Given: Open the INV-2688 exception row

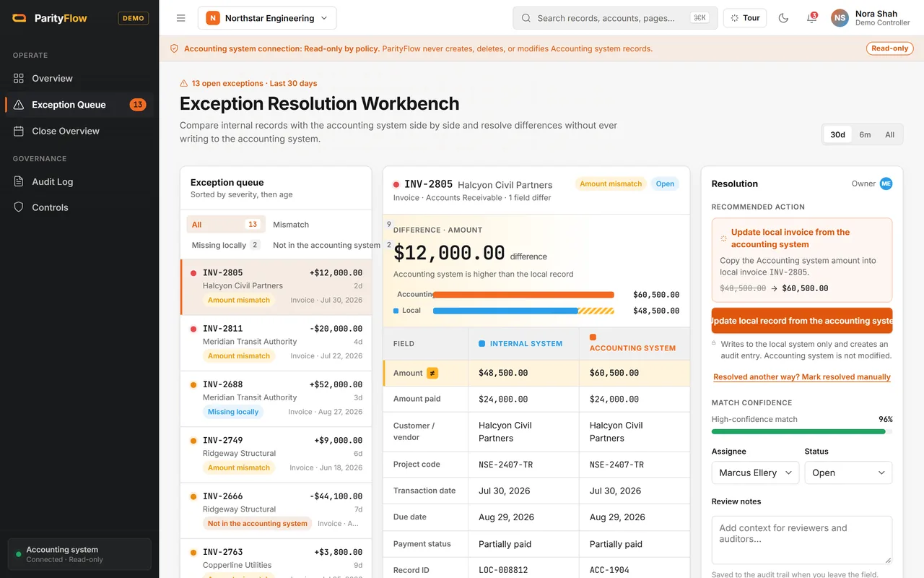Looking at the screenshot, I should [x=276, y=398].
